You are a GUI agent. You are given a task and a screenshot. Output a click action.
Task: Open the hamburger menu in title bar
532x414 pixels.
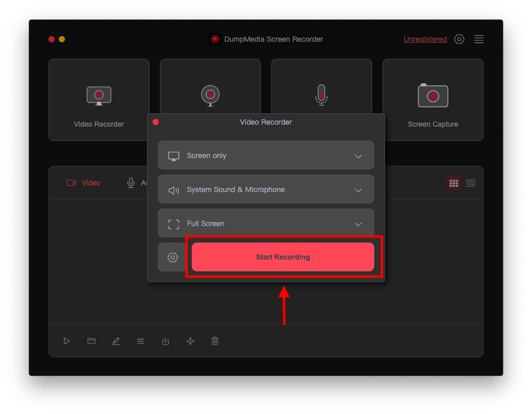[x=479, y=39]
